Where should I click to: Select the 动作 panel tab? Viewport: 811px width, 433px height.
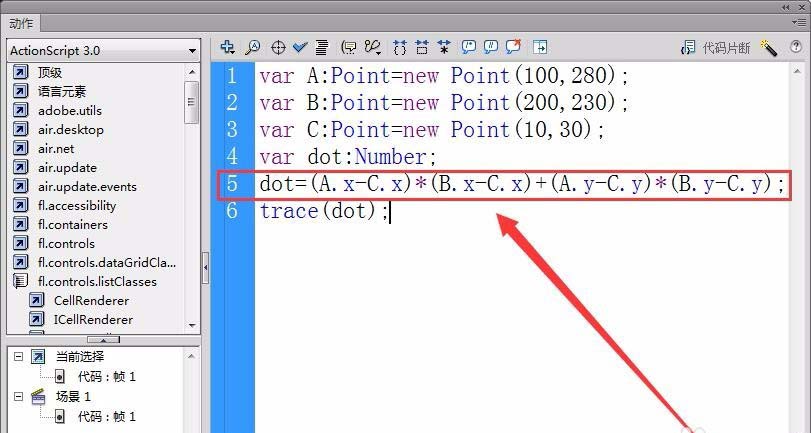point(21,23)
